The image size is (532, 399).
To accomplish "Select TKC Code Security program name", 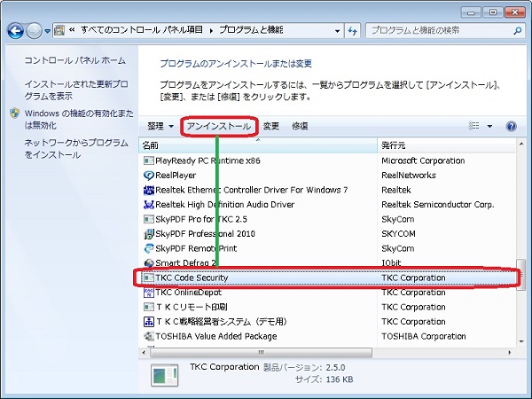I will 192,278.
